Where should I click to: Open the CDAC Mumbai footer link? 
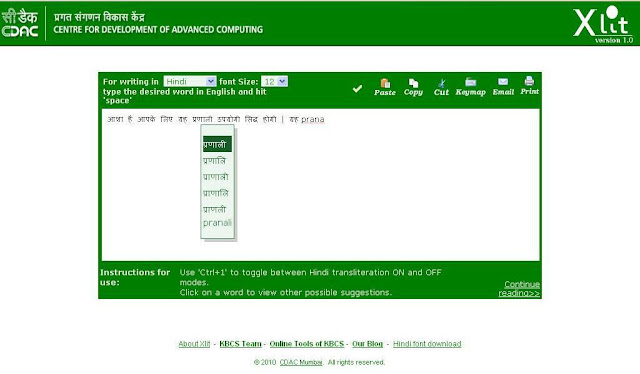(x=301, y=362)
